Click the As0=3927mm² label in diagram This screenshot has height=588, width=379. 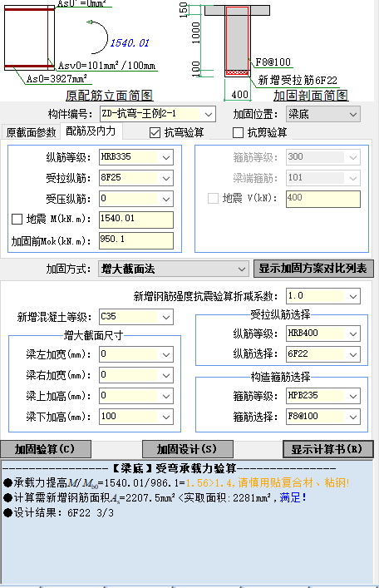[x=57, y=79]
